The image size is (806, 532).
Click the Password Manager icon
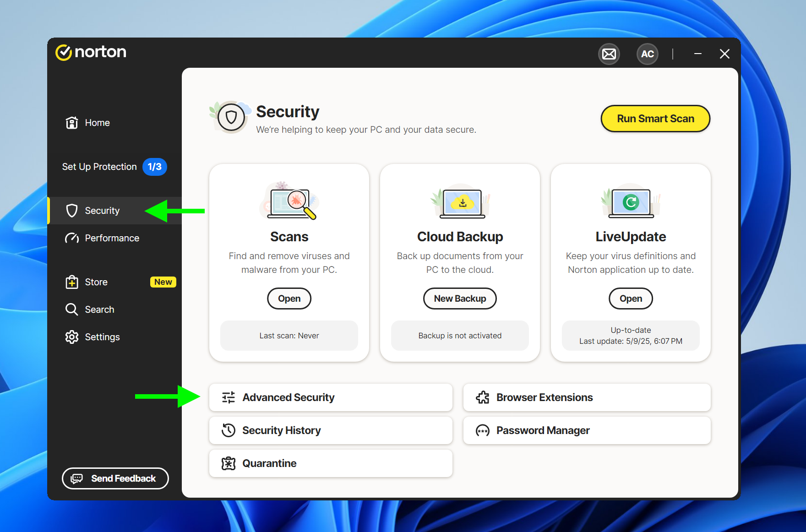[x=483, y=430]
